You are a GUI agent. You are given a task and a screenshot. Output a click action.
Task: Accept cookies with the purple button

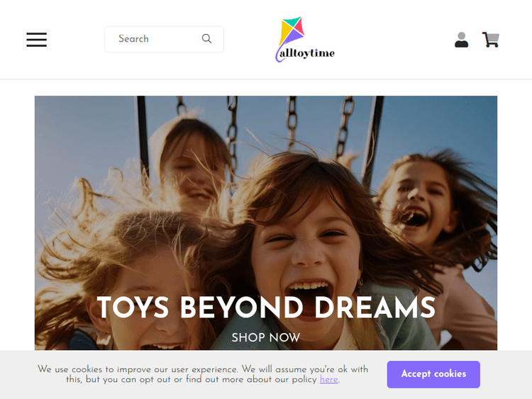(x=433, y=374)
